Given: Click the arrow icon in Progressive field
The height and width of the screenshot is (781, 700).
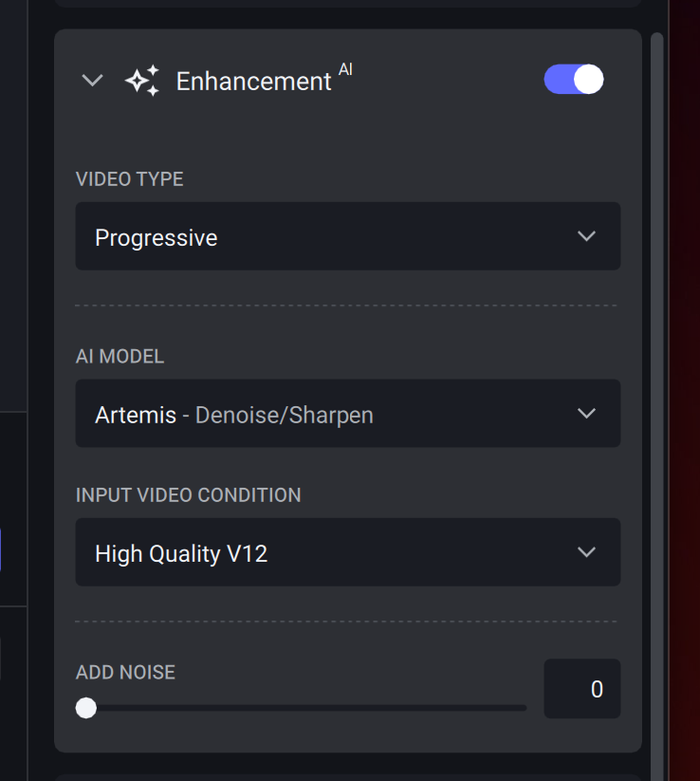Looking at the screenshot, I should click(x=586, y=236).
